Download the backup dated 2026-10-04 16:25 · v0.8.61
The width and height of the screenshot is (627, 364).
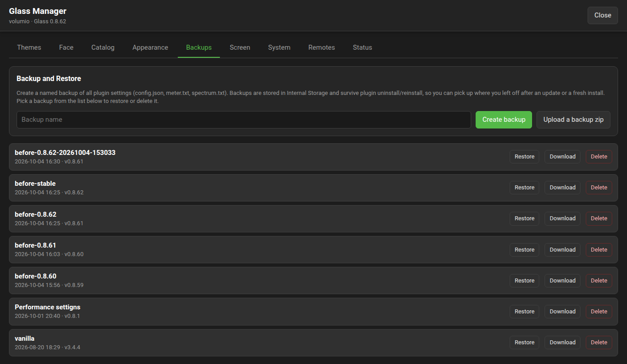(x=563, y=218)
